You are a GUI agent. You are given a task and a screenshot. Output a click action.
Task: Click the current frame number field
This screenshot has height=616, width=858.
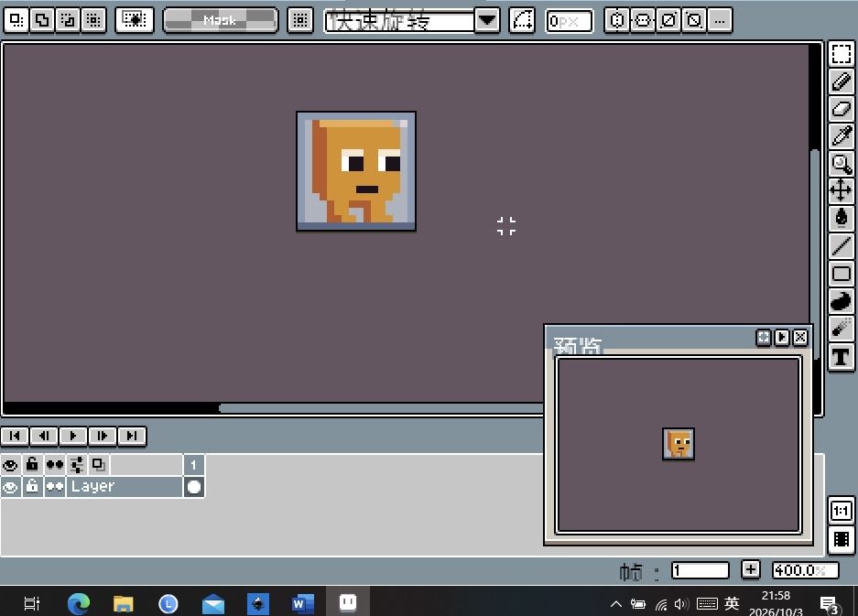(x=700, y=570)
